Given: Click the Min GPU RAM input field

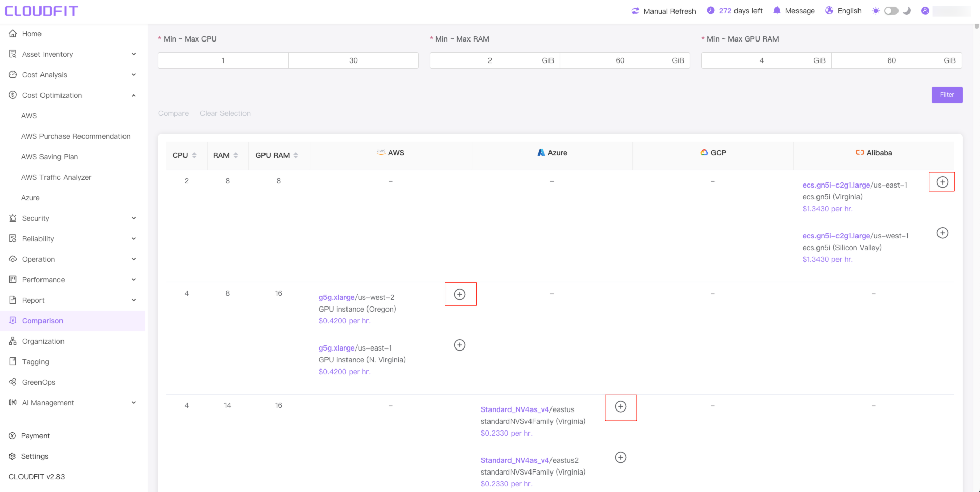Looking at the screenshot, I should (766, 60).
